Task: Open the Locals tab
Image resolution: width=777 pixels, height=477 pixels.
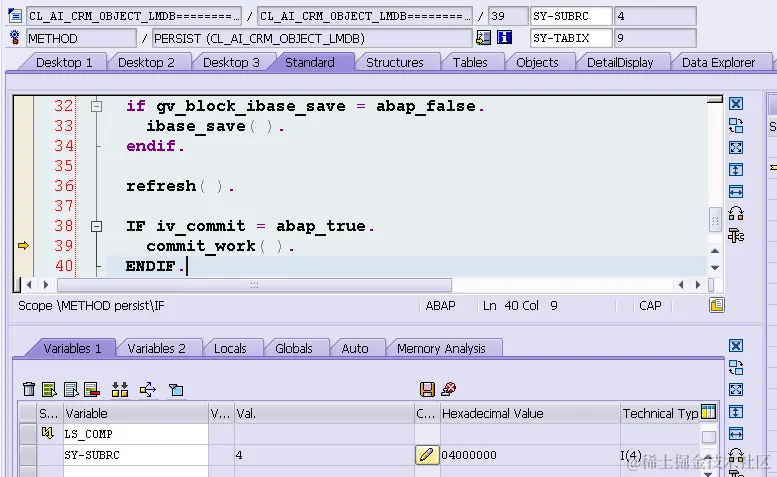Action: pyautogui.click(x=230, y=349)
